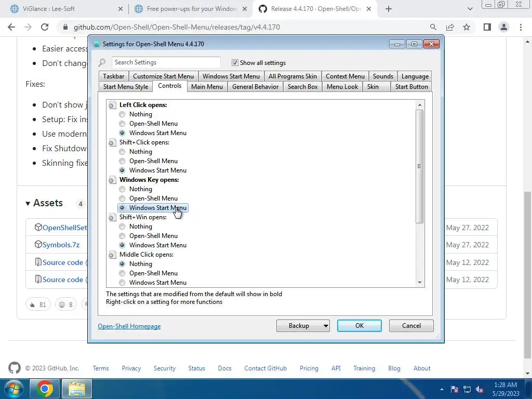Click the settings gear icon beside Left Click opens

(x=112, y=105)
